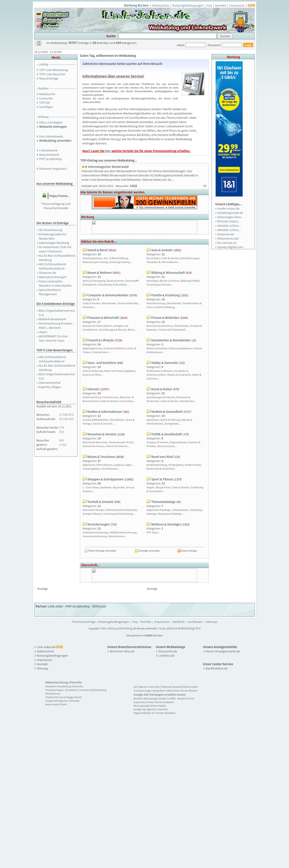Open Webseite eintragen menu item
The height and width of the screenshot is (868, 289).
tap(53, 127)
